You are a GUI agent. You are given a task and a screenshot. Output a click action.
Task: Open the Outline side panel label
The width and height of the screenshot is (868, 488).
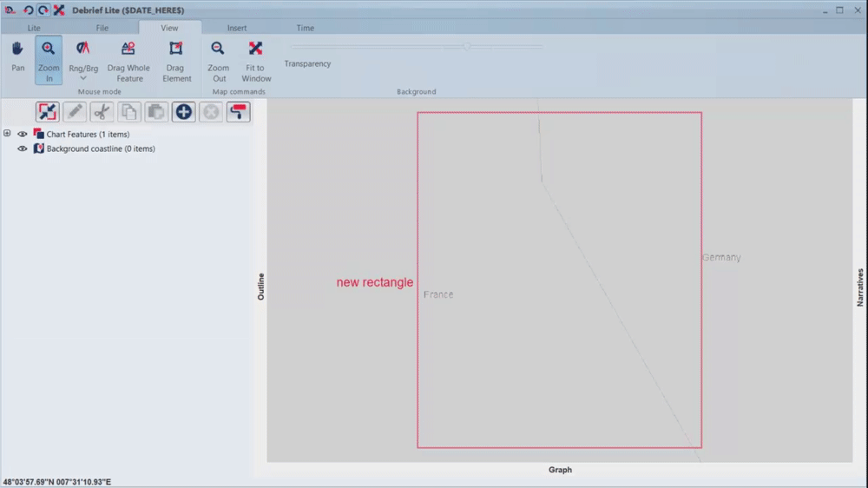tap(260, 287)
